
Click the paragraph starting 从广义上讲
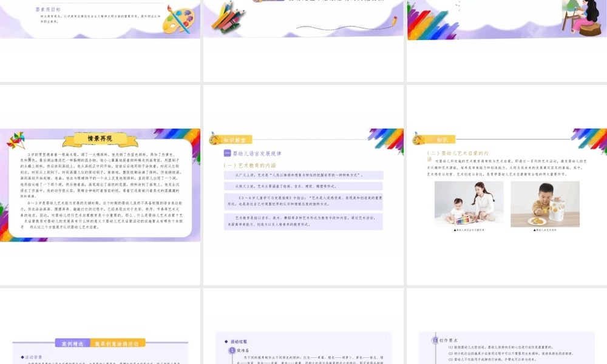click(303, 175)
